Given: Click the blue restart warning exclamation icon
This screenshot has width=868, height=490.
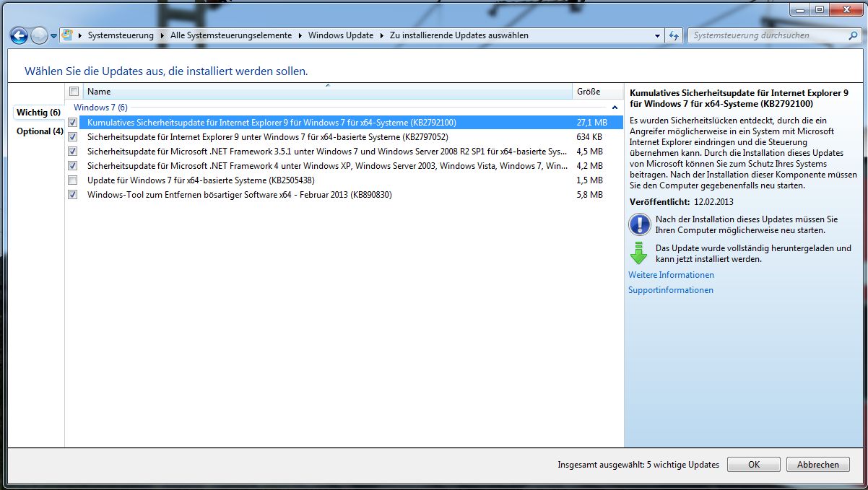Looking at the screenshot, I should pyautogui.click(x=640, y=224).
